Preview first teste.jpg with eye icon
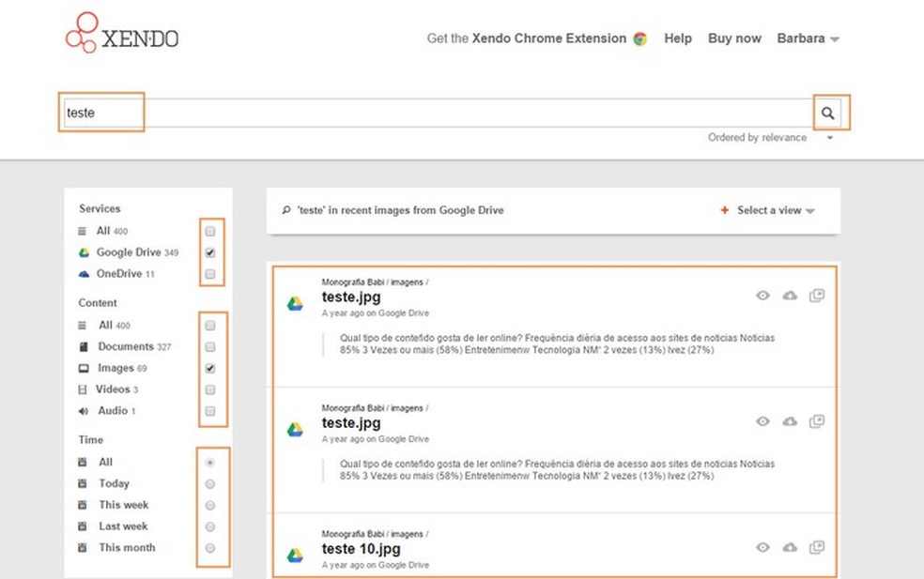Image resolution: width=924 pixels, height=579 pixels. [x=763, y=296]
